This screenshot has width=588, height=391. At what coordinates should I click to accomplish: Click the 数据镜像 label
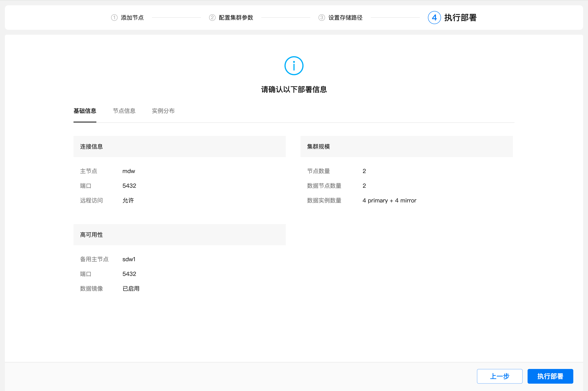click(x=91, y=289)
